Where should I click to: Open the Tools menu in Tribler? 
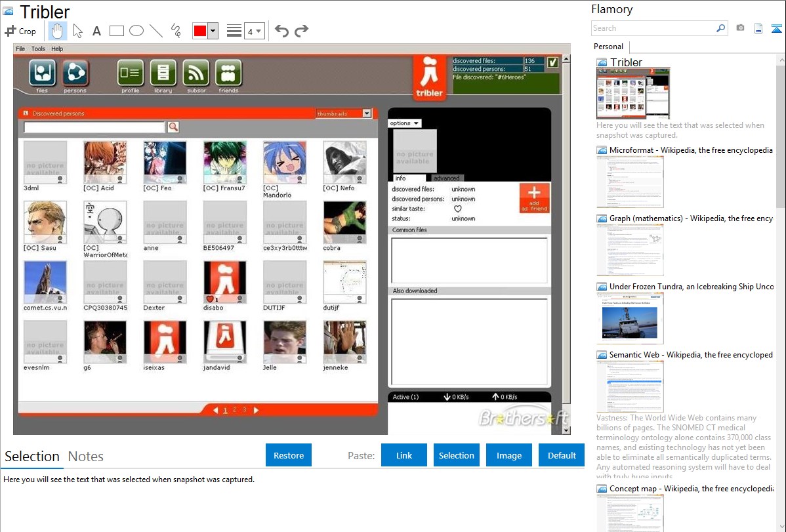click(38, 49)
